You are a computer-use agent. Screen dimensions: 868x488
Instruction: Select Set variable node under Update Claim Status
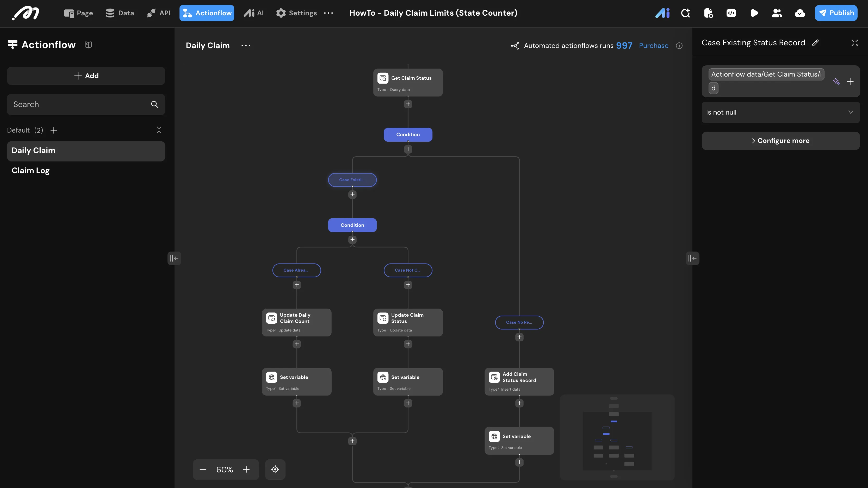[408, 381]
